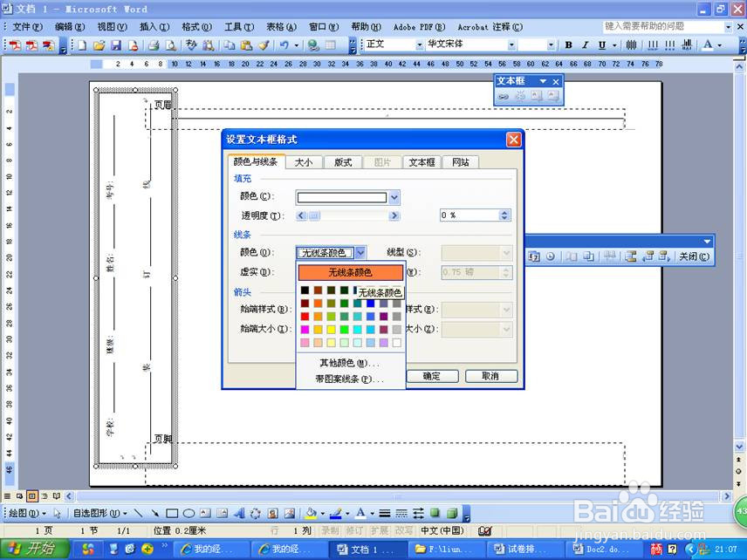Copy selection using the Copy icon
This screenshot has height=560, width=747.
pos(230,45)
